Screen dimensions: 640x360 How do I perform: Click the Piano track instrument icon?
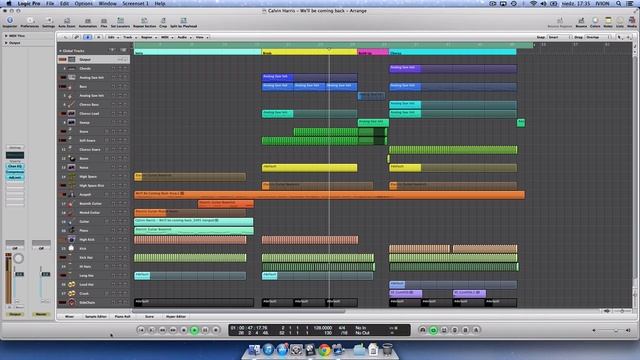click(x=71, y=231)
